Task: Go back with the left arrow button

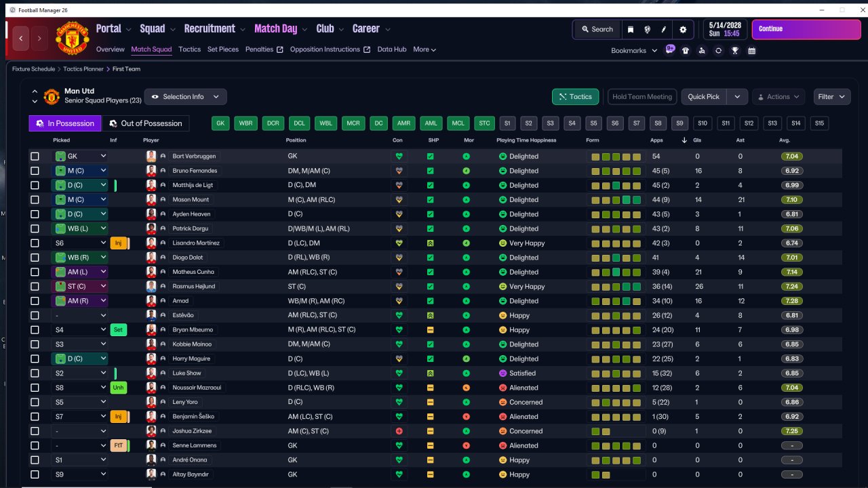Action: 21,39
